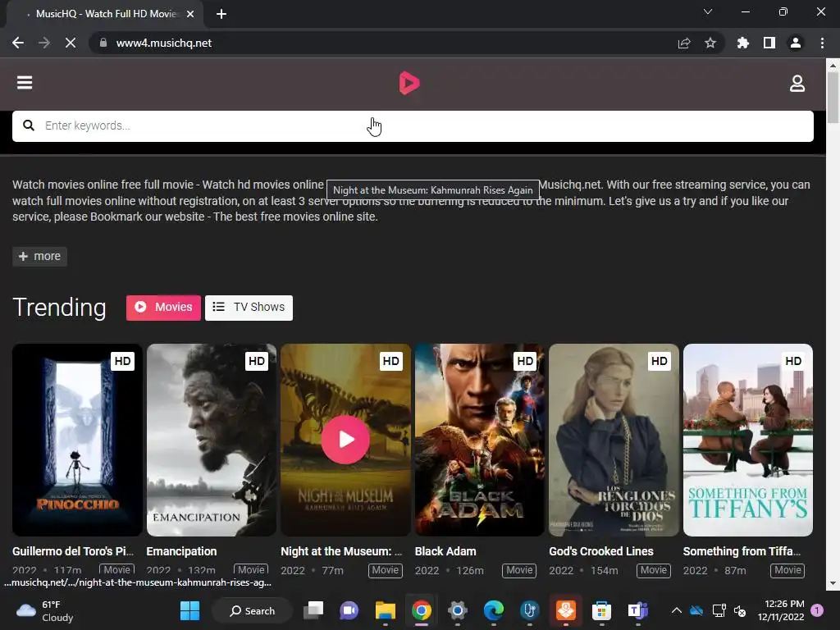840x630 pixels.
Task: Select the MusicHQ - Watch Full HD Movie tab
Action: tap(104, 14)
